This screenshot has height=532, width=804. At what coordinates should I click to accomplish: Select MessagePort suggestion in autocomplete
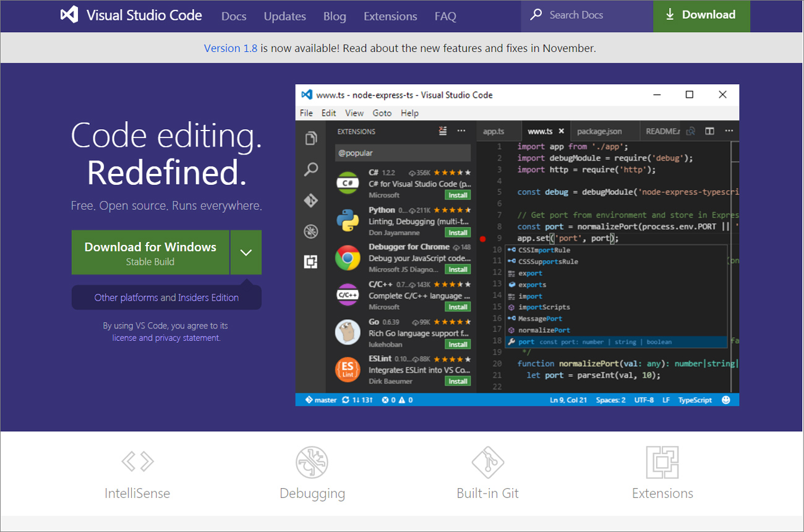[540, 319]
